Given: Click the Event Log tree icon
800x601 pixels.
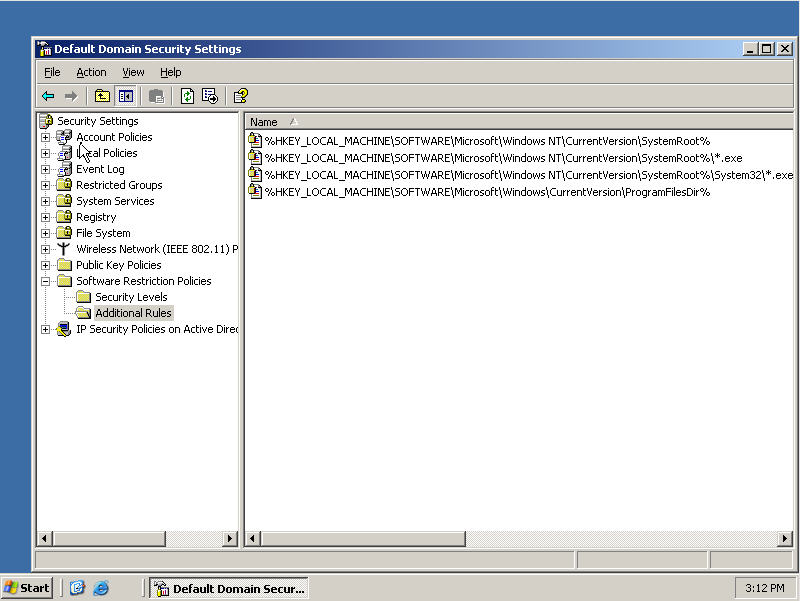Looking at the screenshot, I should (x=64, y=169).
